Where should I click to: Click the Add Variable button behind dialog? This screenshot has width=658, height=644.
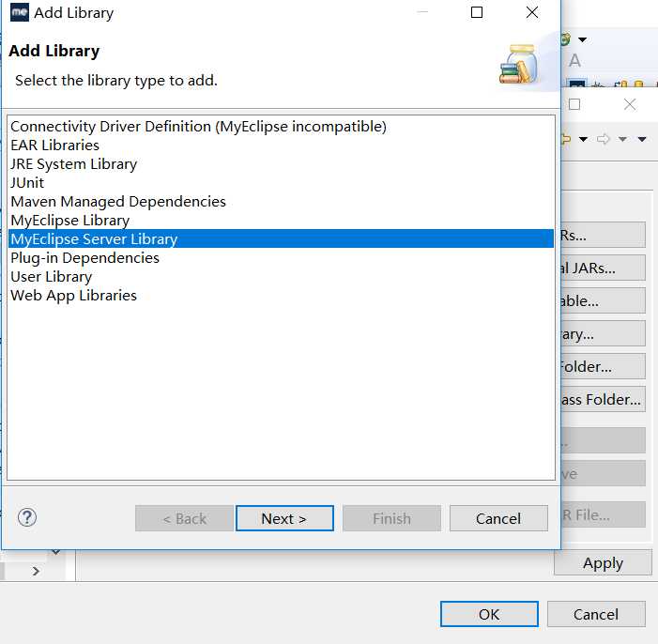click(x=603, y=300)
